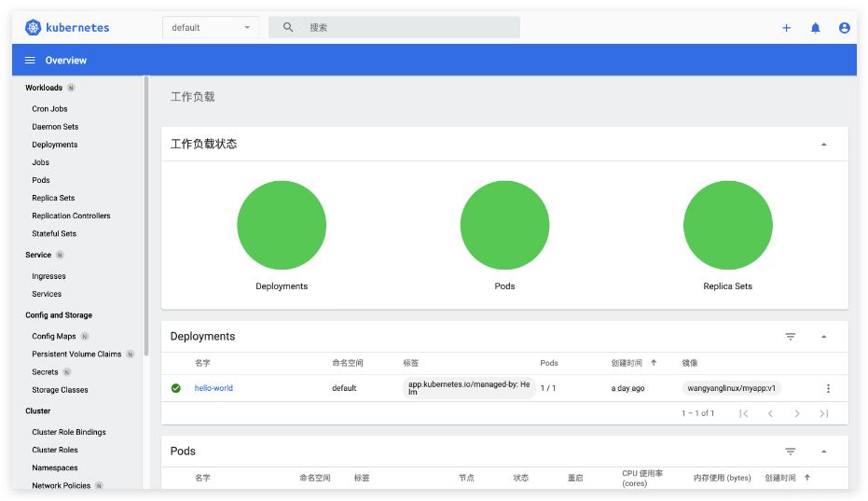Open the notifications bell
This screenshot has height=501, width=868.
coord(816,28)
